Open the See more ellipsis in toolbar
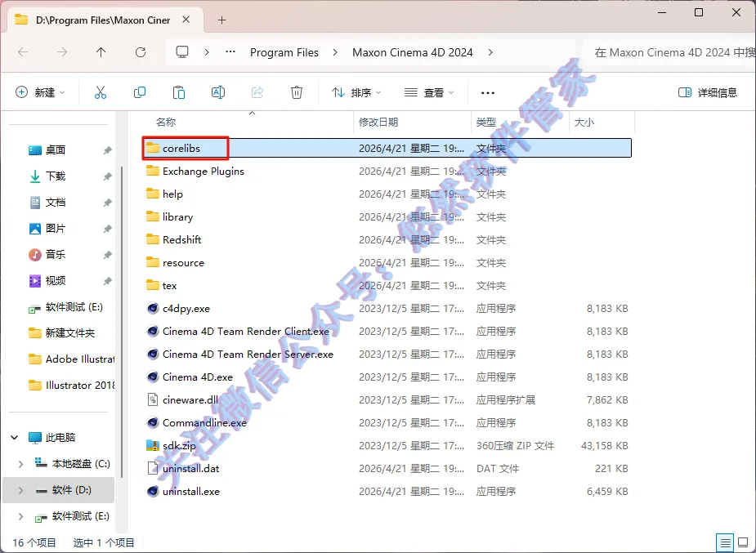756x553 pixels. [x=488, y=92]
